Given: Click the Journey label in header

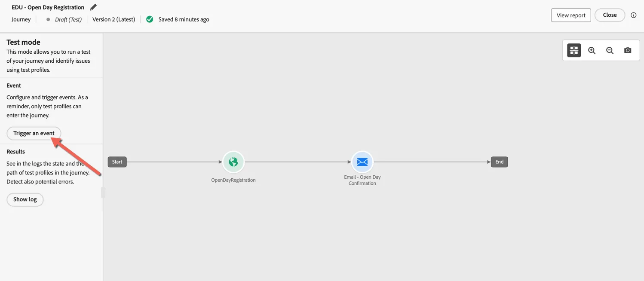Looking at the screenshot, I should coord(21,19).
